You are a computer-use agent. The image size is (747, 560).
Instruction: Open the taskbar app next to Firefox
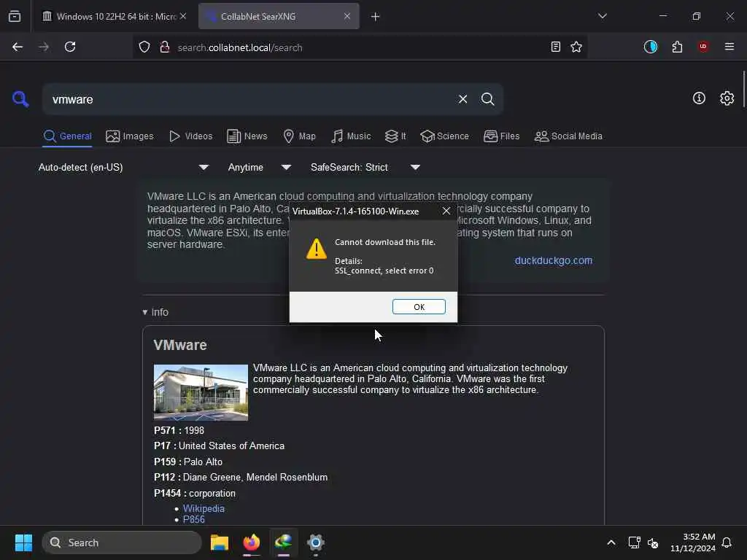click(284, 542)
